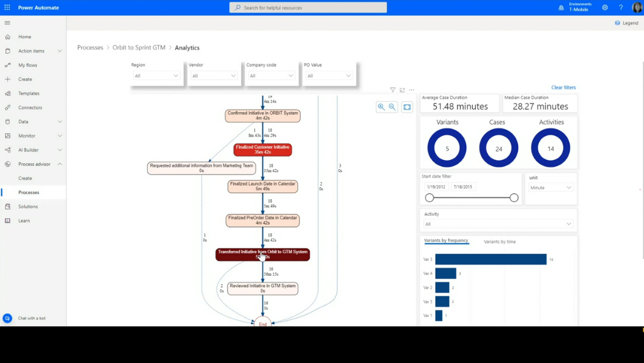Click the Clear filters link

[563, 87]
